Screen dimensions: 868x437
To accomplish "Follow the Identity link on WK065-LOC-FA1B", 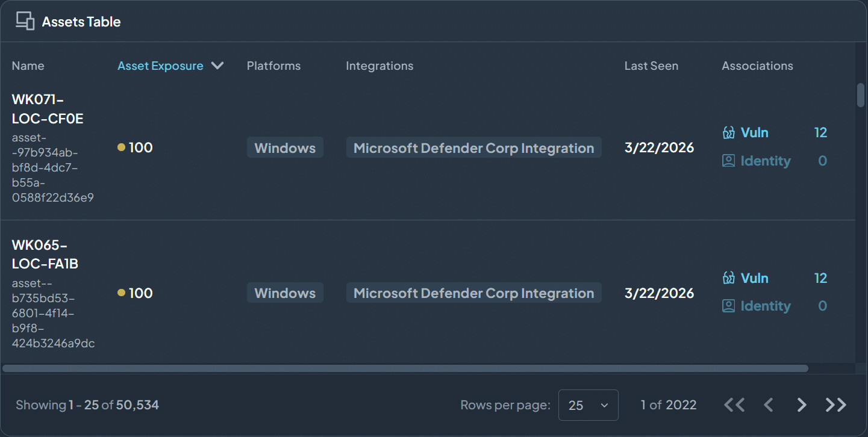I will pos(765,306).
